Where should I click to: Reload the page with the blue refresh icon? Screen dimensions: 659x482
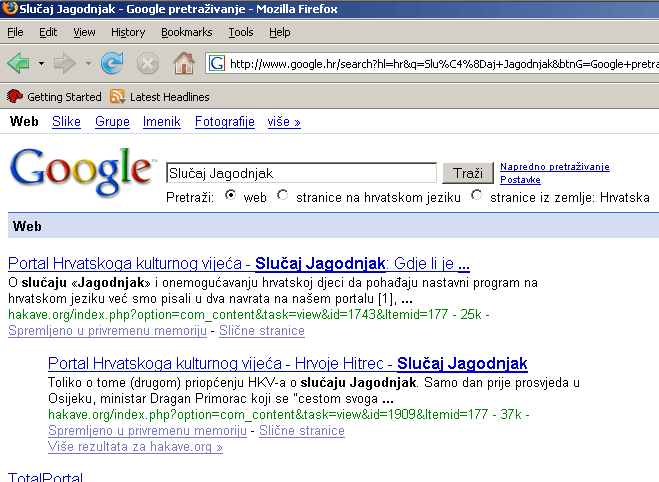click(112, 63)
